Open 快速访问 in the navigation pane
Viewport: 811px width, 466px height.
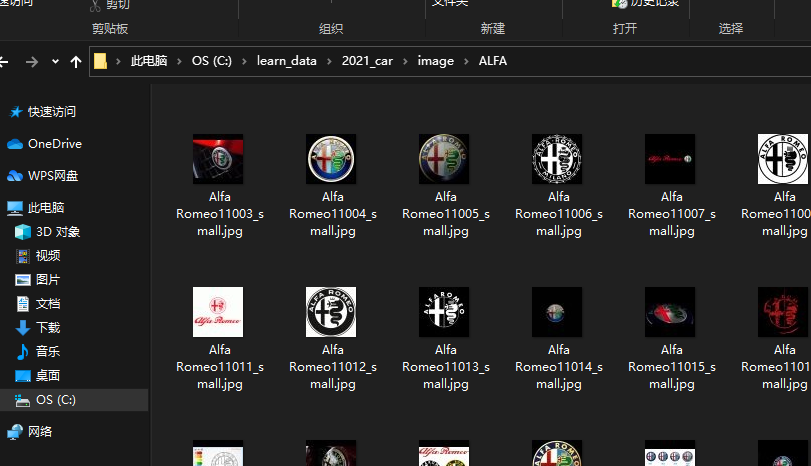click(52, 112)
